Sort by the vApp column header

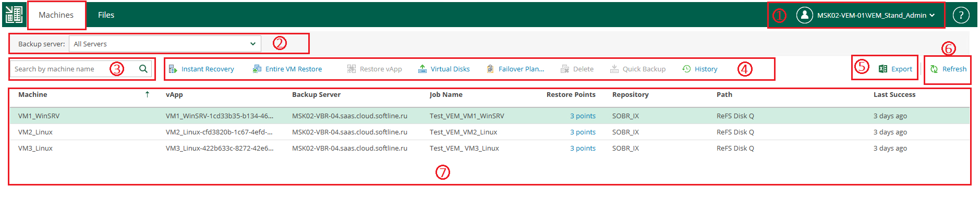(x=174, y=94)
